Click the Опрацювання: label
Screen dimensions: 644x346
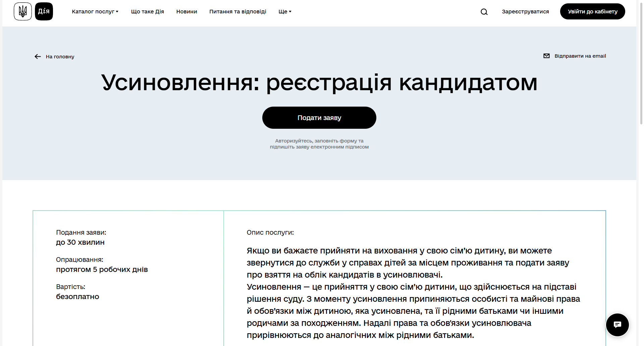[79, 259]
